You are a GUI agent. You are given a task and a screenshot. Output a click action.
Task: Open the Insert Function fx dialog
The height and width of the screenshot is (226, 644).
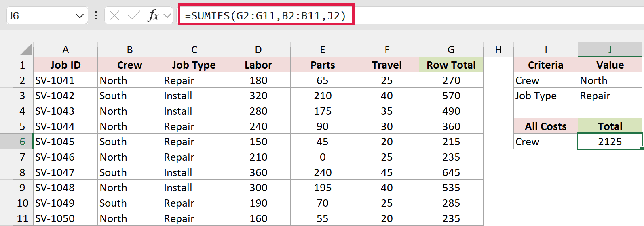(153, 16)
